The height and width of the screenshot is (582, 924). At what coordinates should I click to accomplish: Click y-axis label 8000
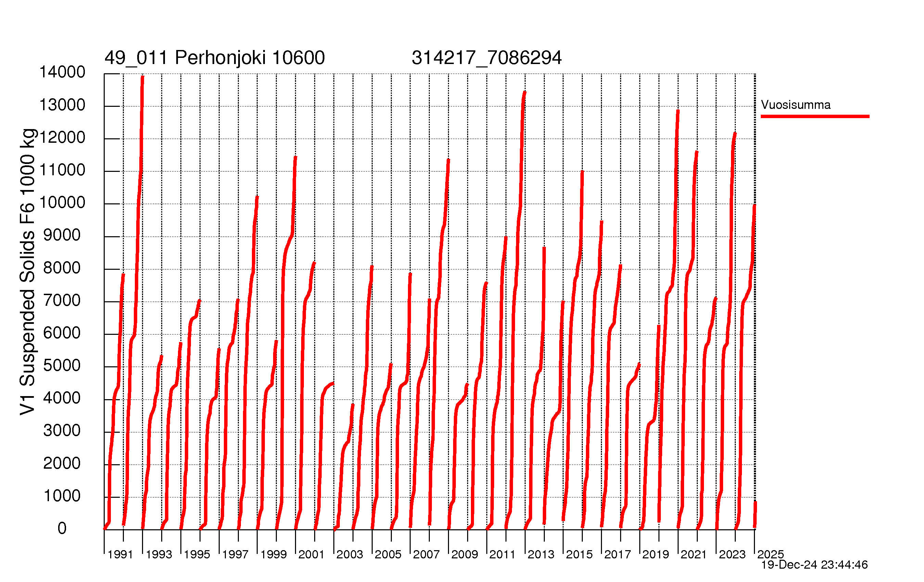(62, 268)
